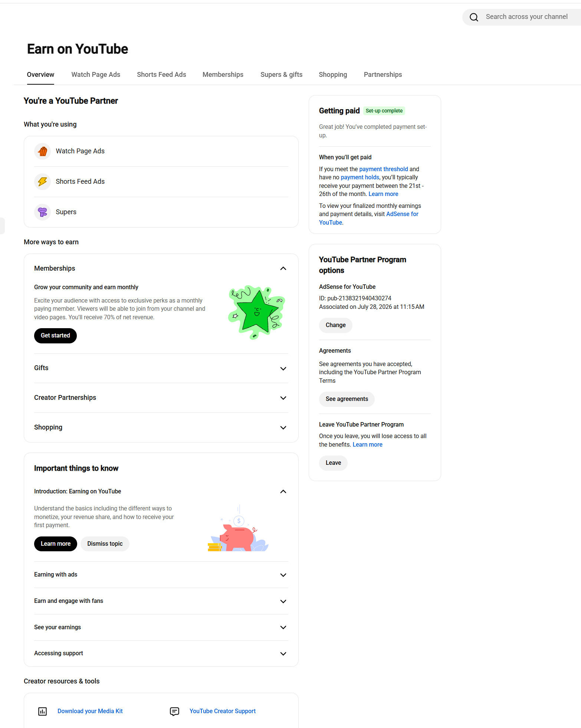Click the Supers purple icon
The width and height of the screenshot is (581, 728).
point(43,212)
